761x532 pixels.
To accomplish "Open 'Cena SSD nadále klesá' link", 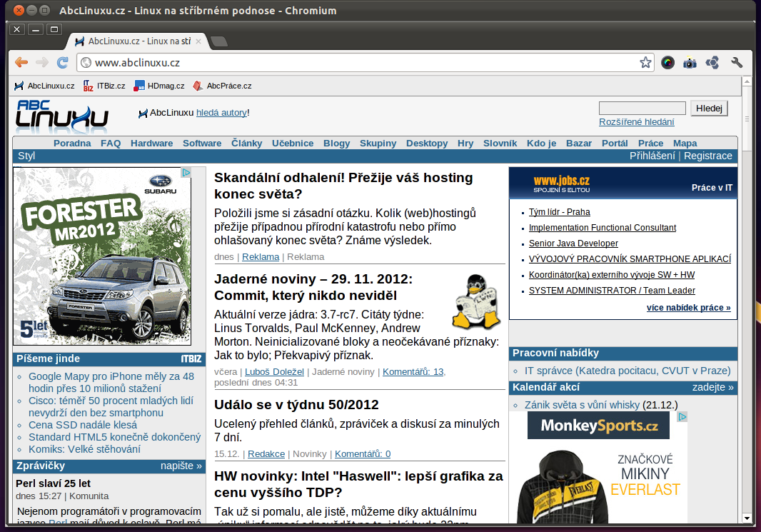I will point(83,425).
